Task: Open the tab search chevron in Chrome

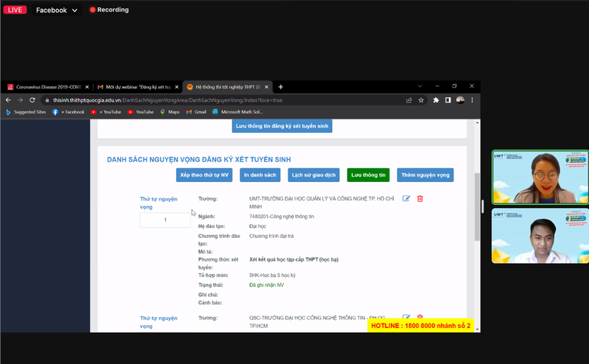Action: [x=420, y=86]
